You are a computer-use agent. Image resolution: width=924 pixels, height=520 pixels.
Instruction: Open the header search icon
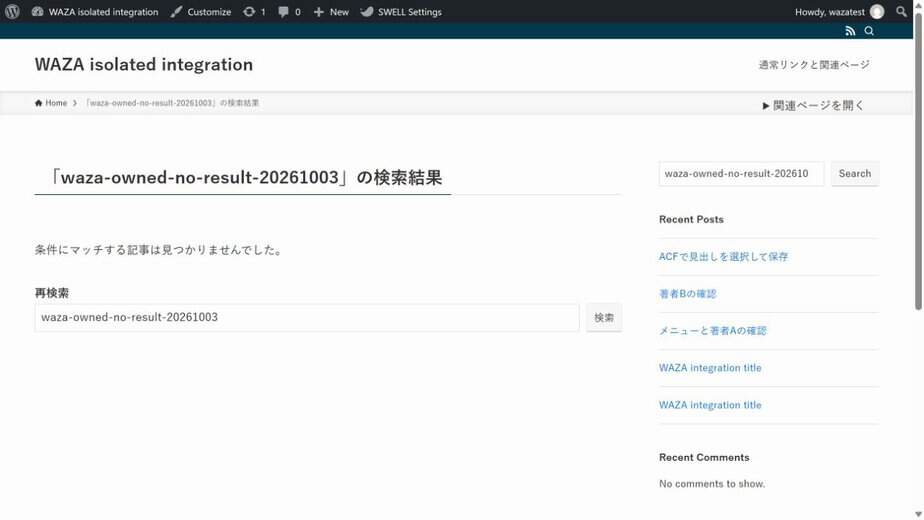pyautogui.click(x=869, y=31)
